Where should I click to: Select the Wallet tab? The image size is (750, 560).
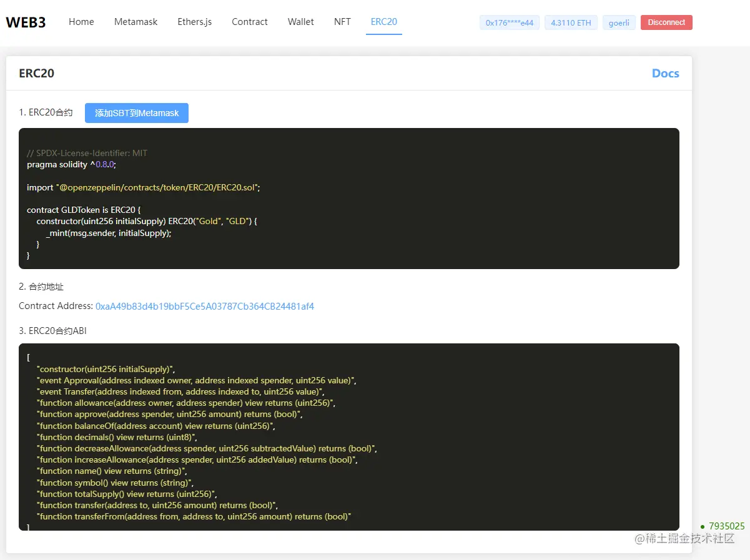coord(301,22)
